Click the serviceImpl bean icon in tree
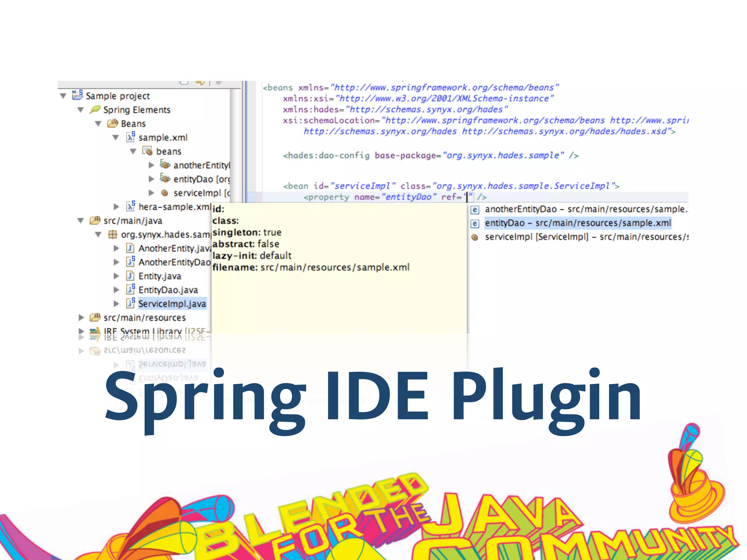This screenshot has height=560, width=747. pyautogui.click(x=165, y=192)
